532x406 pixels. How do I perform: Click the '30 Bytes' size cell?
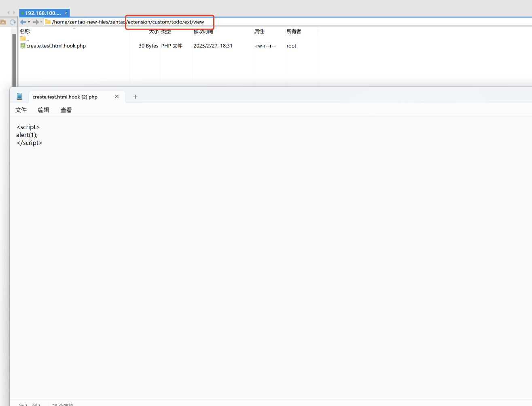click(148, 46)
